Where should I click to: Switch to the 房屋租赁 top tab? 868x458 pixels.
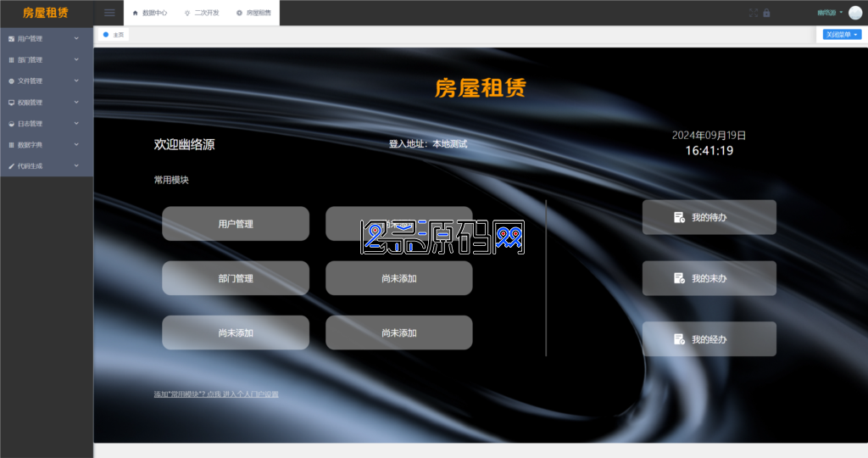click(254, 13)
